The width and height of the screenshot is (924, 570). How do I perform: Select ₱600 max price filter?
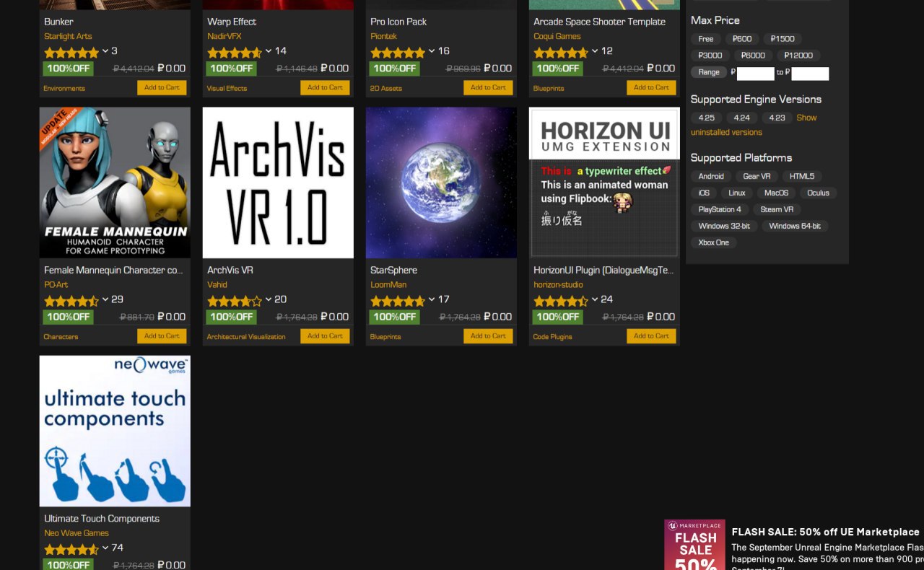[741, 39]
